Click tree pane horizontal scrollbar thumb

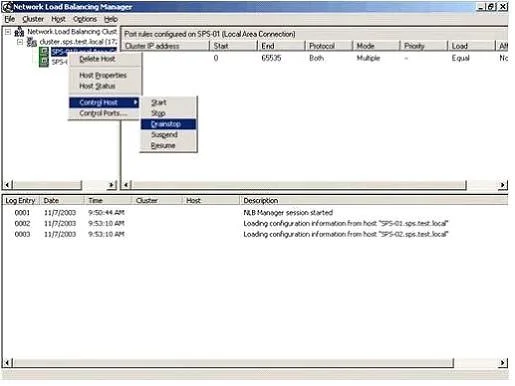[x=47, y=185]
